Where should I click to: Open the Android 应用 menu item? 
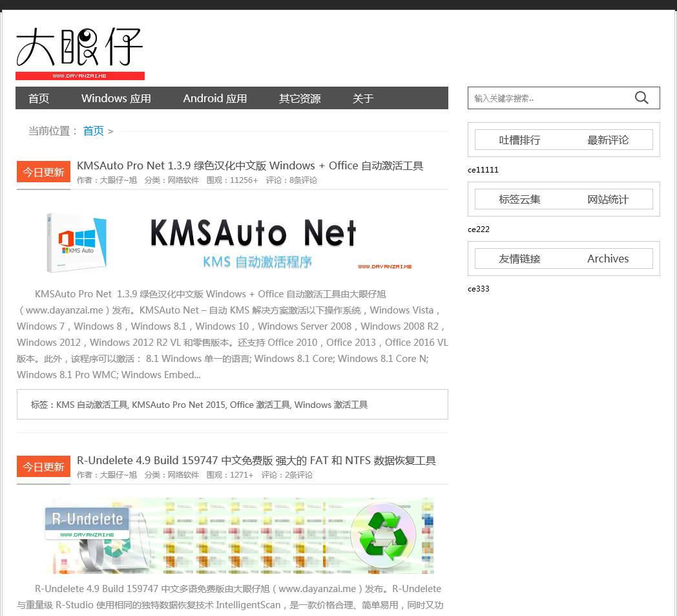(x=215, y=98)
